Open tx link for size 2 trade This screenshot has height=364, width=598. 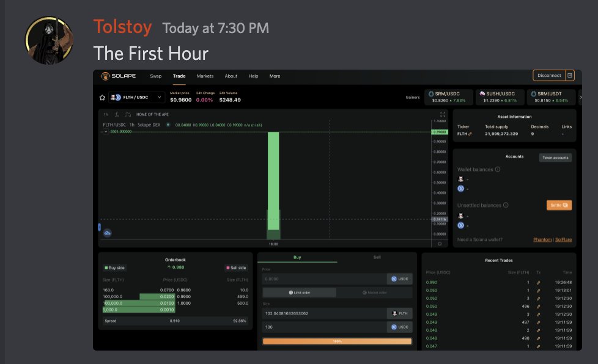point(539,330)
